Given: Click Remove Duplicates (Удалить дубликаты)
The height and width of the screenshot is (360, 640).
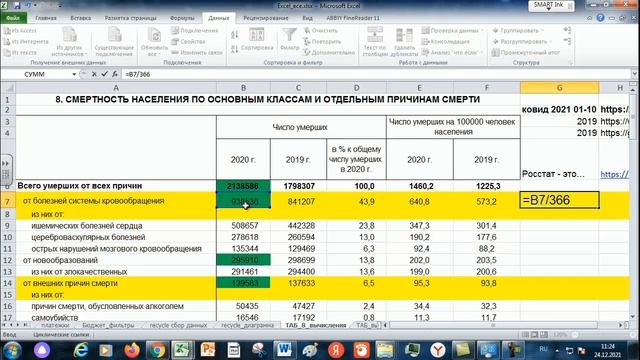Looking at the screenshot, I should [x=404, y=42].
